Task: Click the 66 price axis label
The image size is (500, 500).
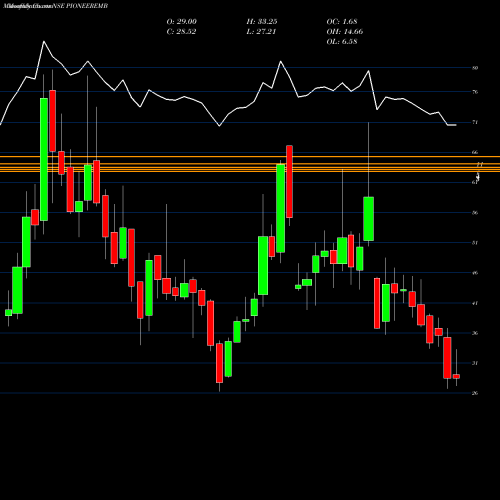Action: point(475,152)
